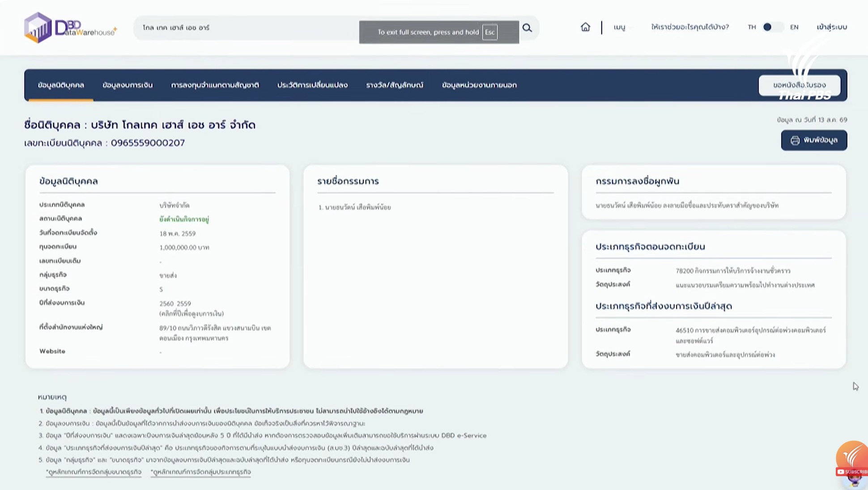868x490 pixels.
Task: Click the first director name under รายชื่อกรรมการ
Action: click(354, 207)
